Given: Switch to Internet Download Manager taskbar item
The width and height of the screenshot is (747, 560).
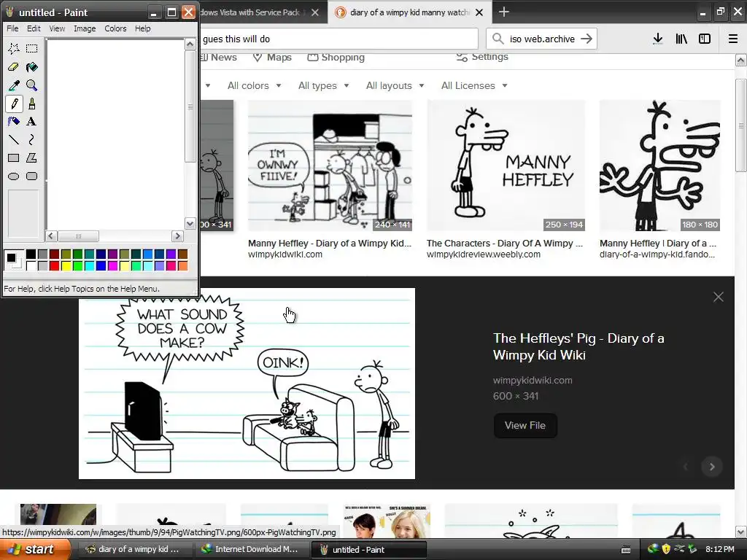Looking at the screenshot, I should tap(252, 549).
